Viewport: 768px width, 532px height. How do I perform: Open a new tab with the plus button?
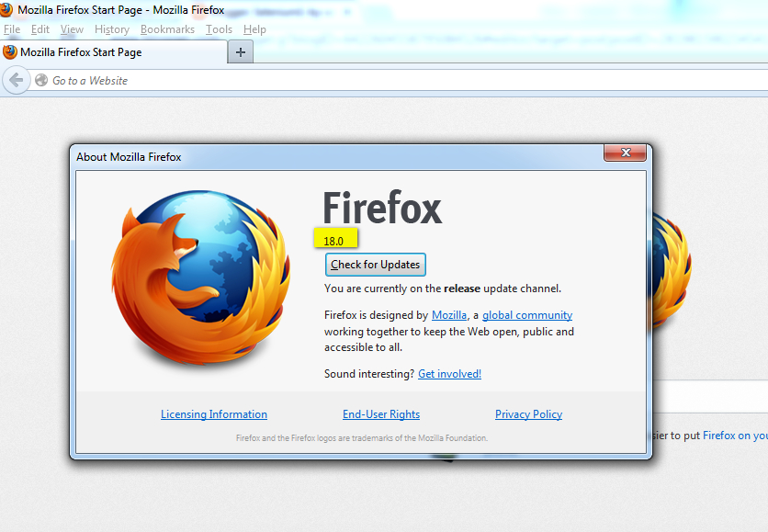240,51
